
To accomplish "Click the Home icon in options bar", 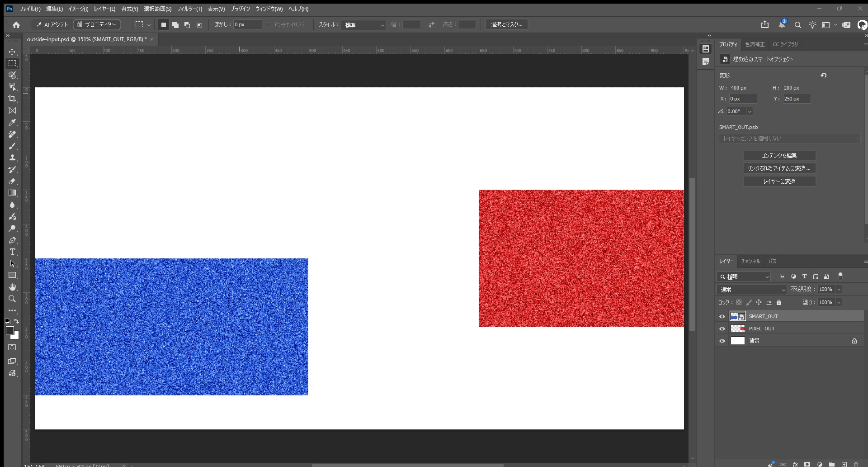I will point(16,25).
